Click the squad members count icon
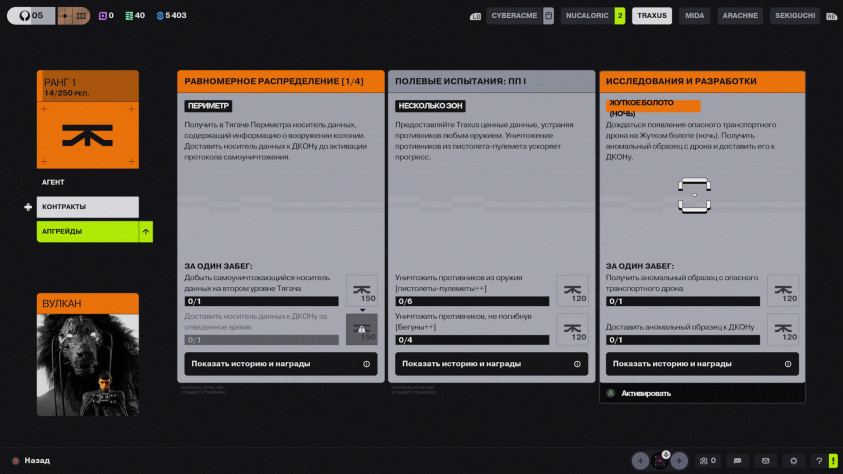Image resolution: width=843 pixels, height=474 pixels. 708,461
